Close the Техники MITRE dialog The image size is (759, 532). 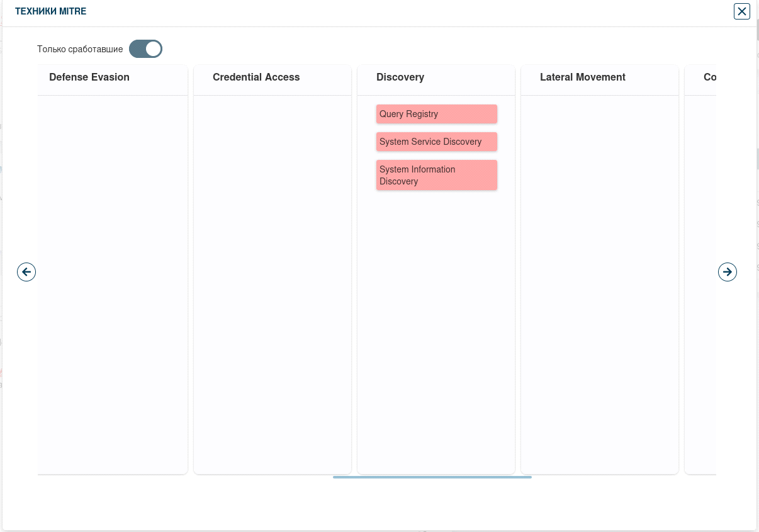coord(742,11)
